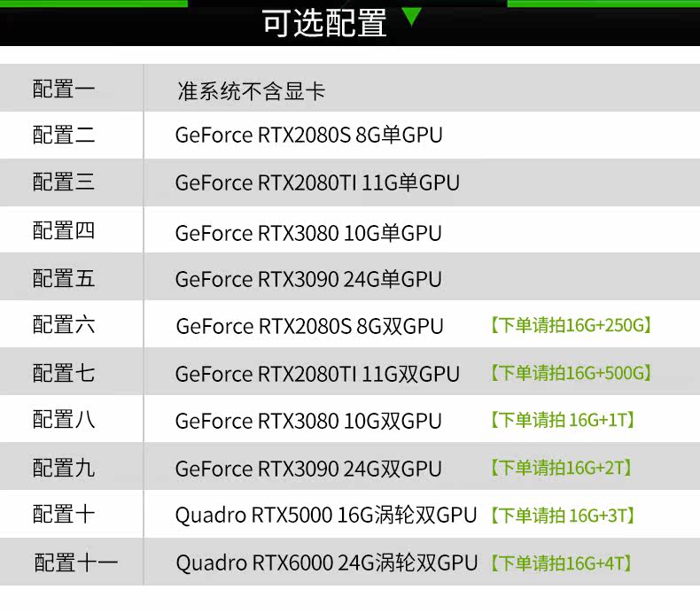Select the 配置一 row label
Image resolution: width=700 pixels, height=613 pixels.
tap(64, 89)
